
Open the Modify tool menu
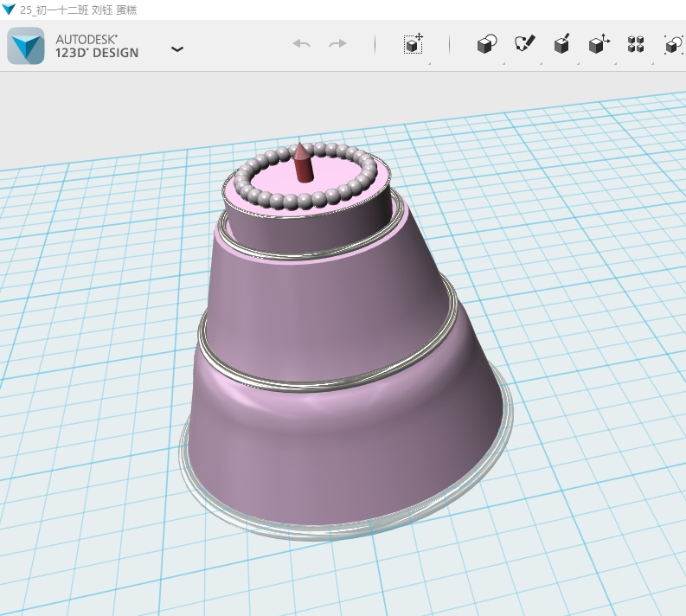tap(599, 44)
